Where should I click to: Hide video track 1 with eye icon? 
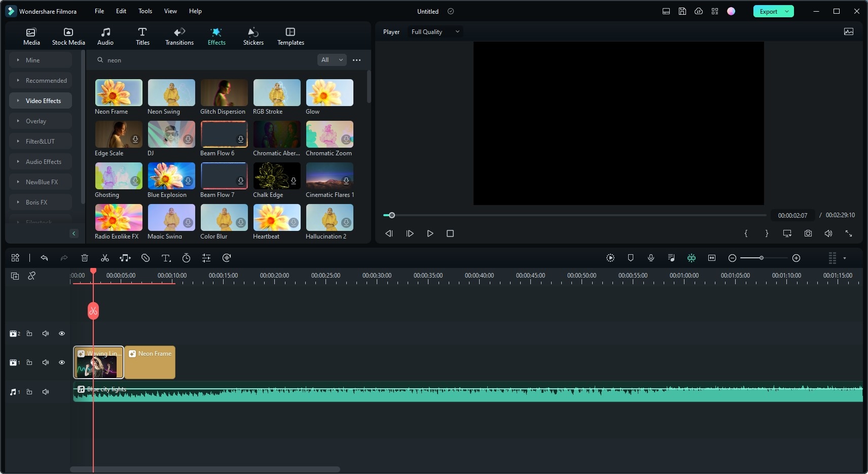click(x=62, y=362)
